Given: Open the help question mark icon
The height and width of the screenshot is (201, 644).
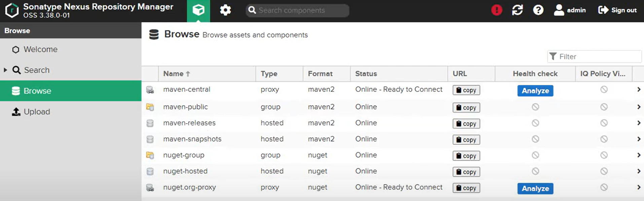Looking at the screenshot, I should [x=538, y=10].
